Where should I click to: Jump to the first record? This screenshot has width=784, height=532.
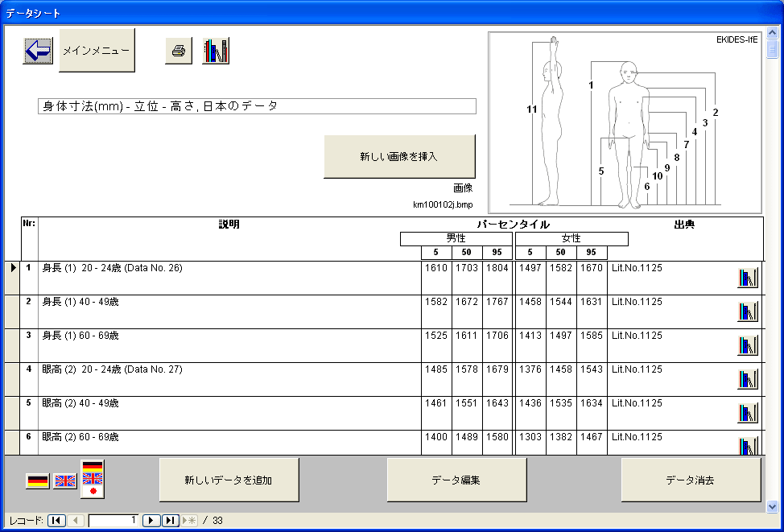(56, 521)
